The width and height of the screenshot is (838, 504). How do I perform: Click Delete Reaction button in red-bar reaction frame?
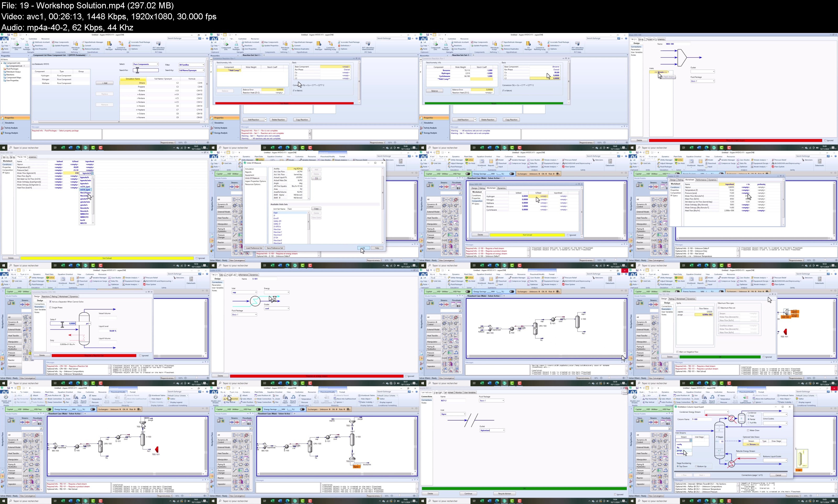(278, 120)
